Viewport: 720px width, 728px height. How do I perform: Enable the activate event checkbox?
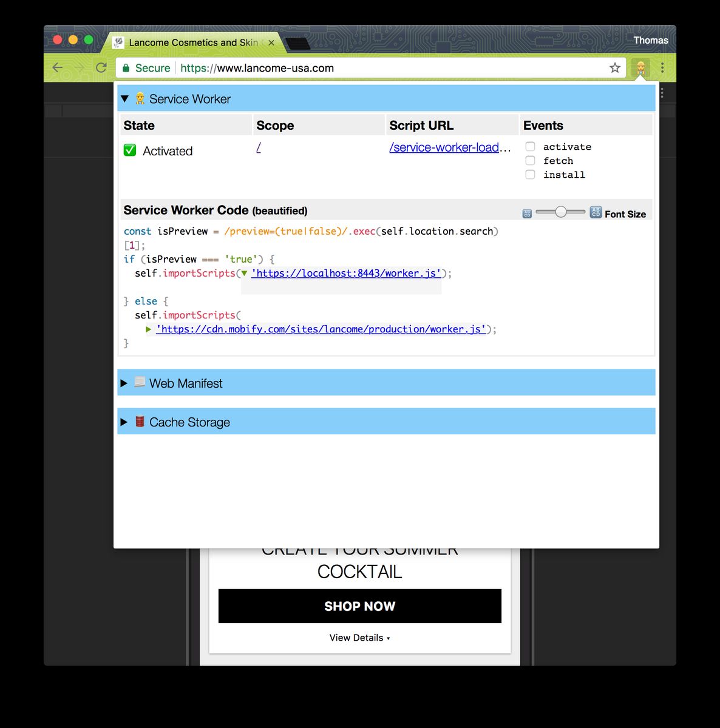[530, 147]
